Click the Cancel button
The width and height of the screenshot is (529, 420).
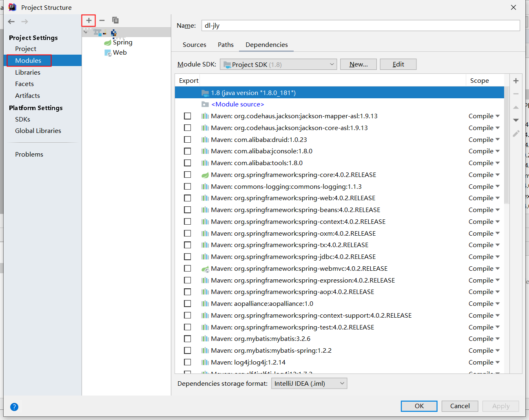click(460, 406)
